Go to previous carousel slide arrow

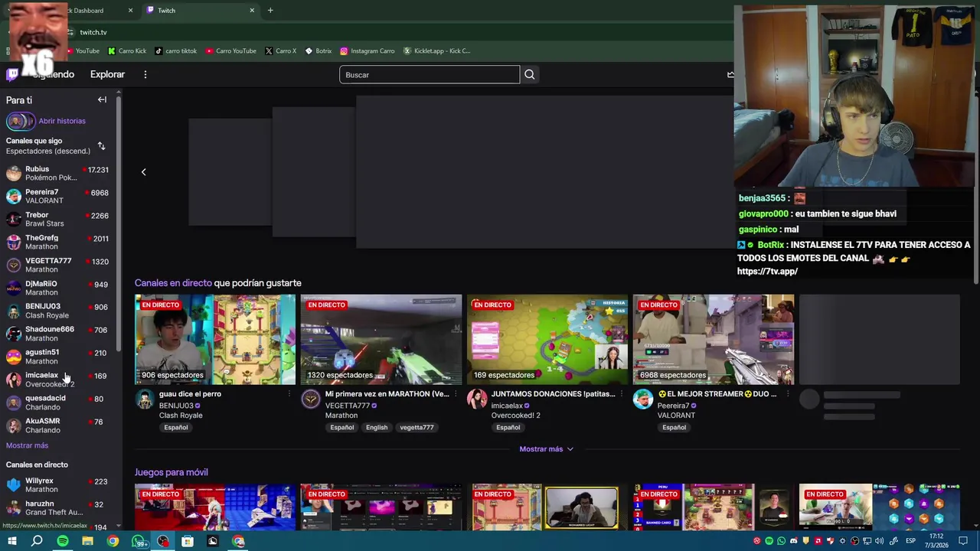[x=143, y=171]
